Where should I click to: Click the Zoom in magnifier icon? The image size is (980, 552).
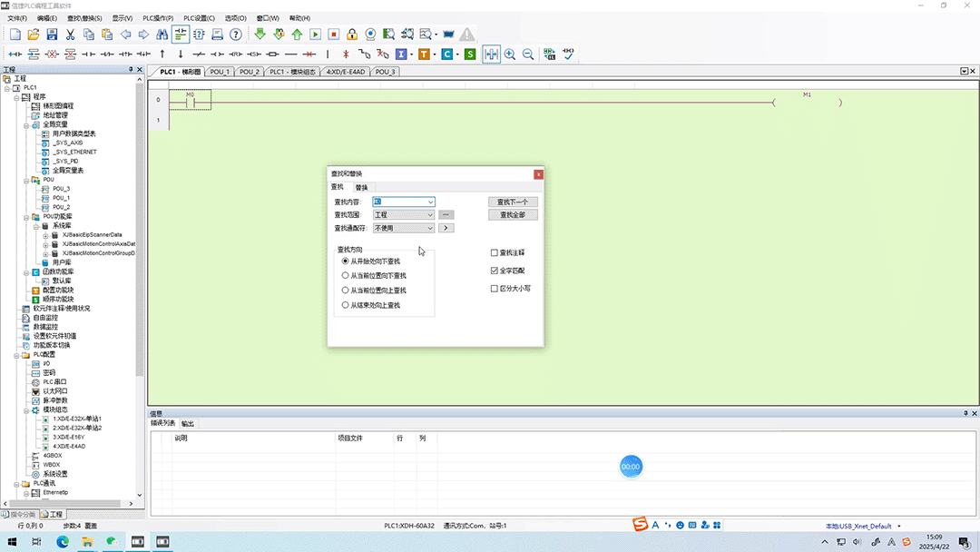(510, 54)
